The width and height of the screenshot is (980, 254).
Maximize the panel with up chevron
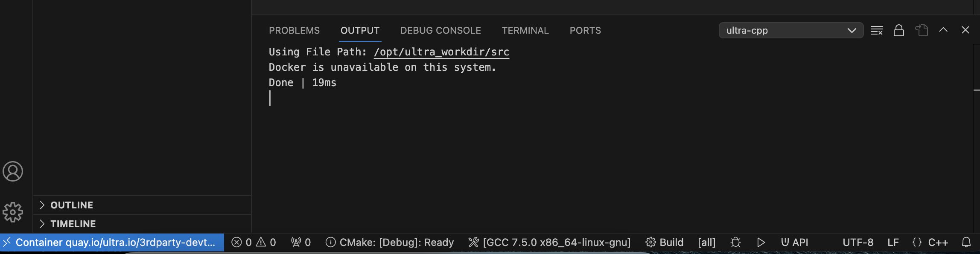943,30
